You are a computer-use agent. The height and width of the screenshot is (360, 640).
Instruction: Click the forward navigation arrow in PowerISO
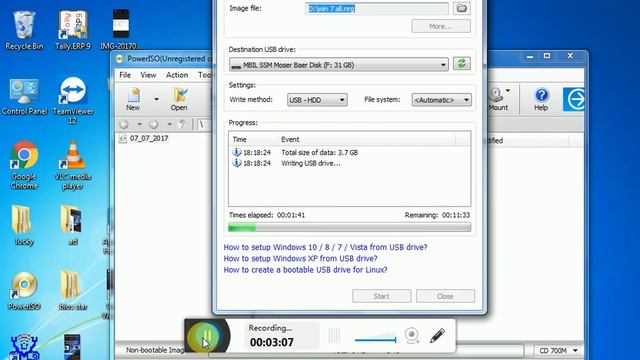153,124
